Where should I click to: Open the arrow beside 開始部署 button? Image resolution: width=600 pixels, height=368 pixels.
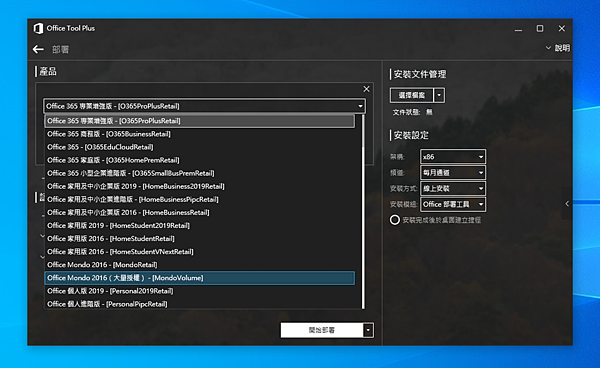368,330
